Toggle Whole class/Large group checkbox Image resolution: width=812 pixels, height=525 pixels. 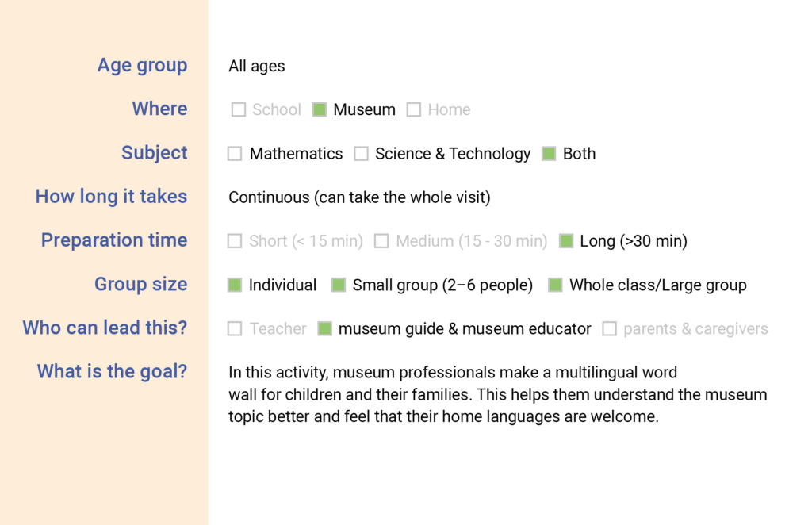coord(556,285)
